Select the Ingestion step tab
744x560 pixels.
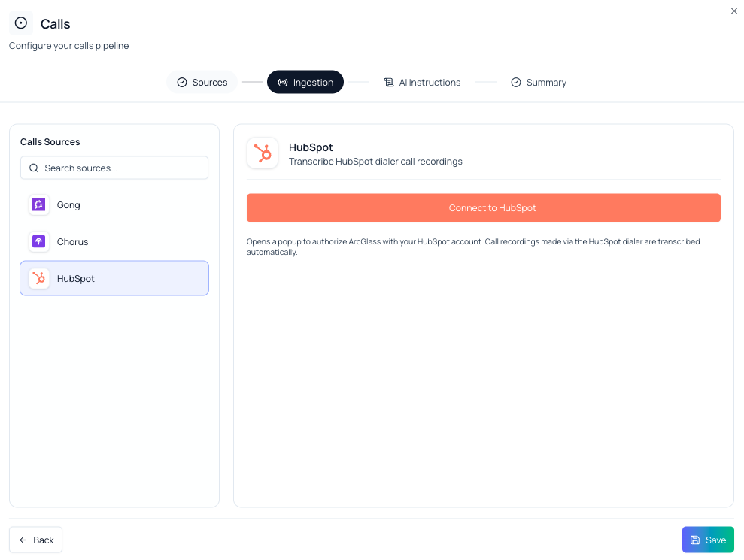coord(305,82)
